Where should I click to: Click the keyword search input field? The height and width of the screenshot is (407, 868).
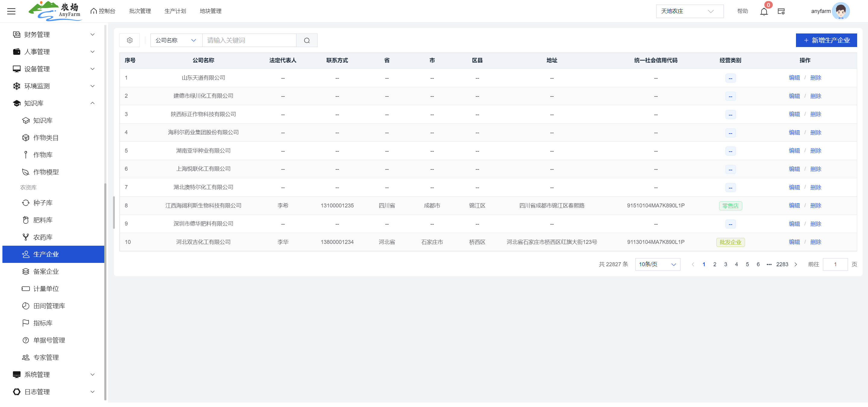[249, 40]
